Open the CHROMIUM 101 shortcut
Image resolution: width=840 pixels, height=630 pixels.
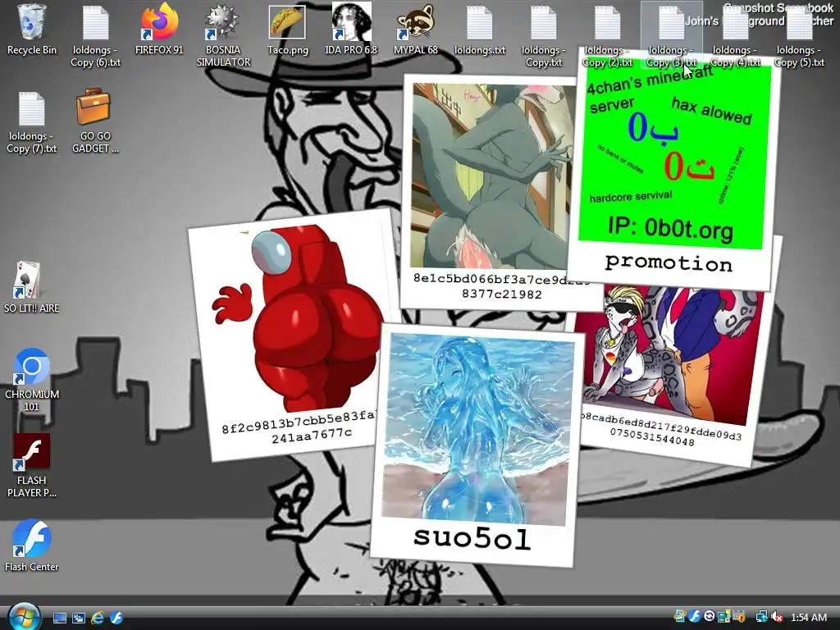(x=32, y=380)
